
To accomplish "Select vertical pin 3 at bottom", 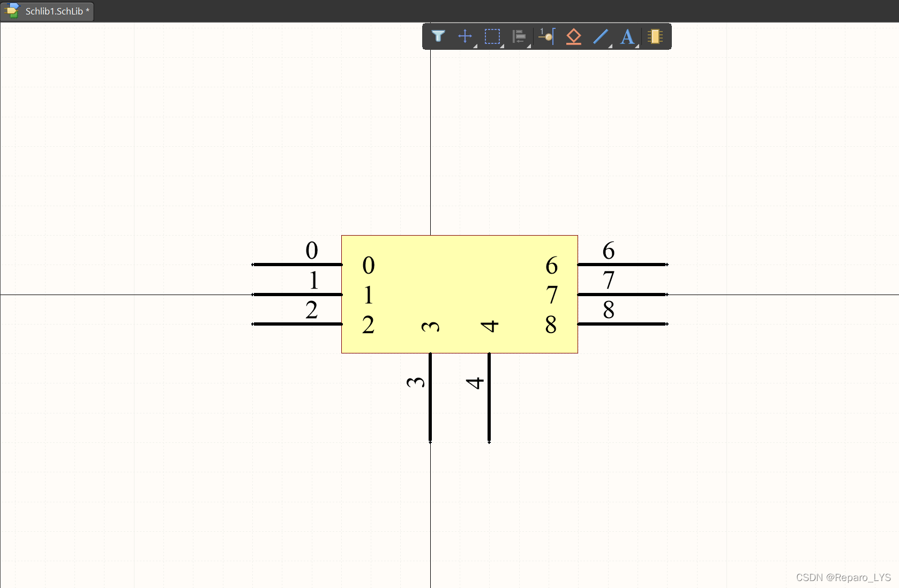I will tap(430, 398).
